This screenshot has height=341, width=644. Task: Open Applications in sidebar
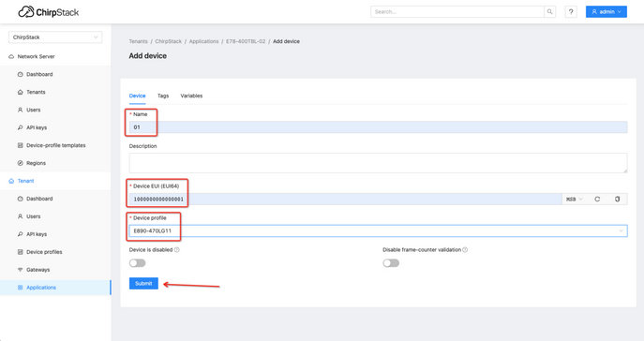[41, 288]
